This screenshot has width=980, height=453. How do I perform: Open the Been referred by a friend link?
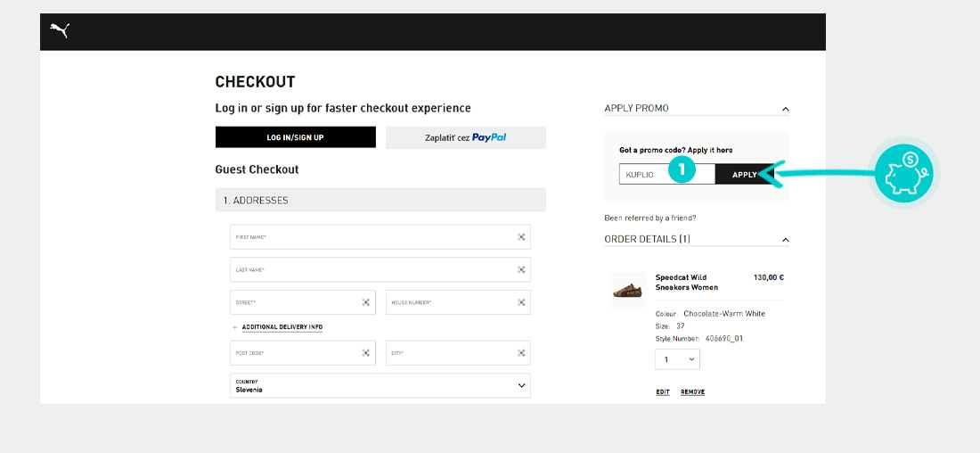[649, 218]
